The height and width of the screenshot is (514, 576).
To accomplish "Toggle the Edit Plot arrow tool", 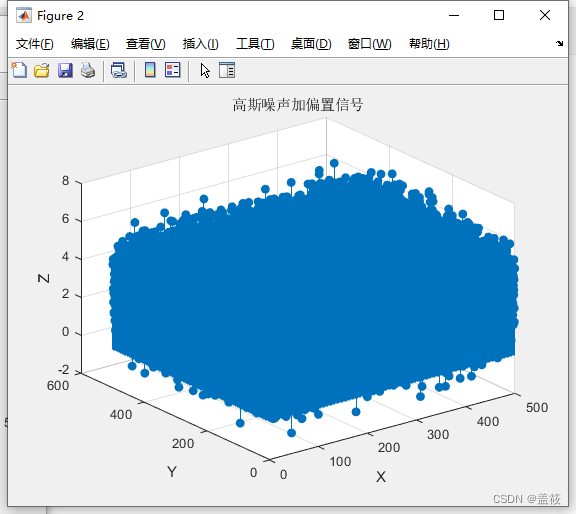I will coord(205,70).
